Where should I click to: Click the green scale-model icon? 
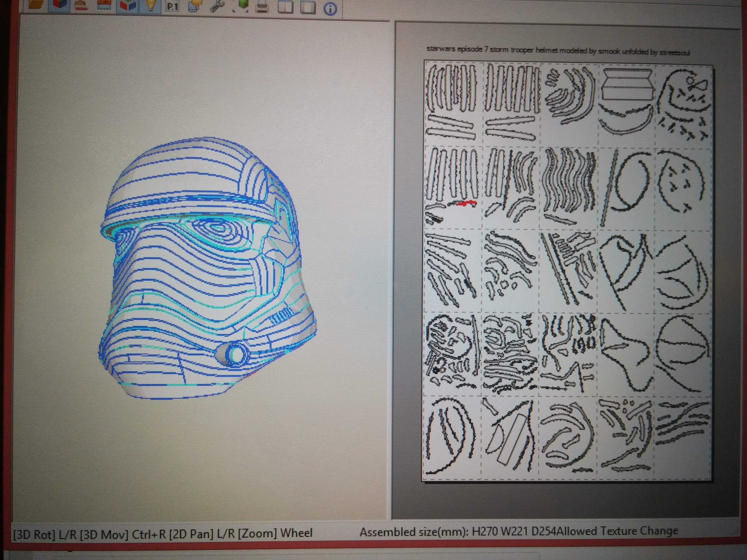(241, 6)
